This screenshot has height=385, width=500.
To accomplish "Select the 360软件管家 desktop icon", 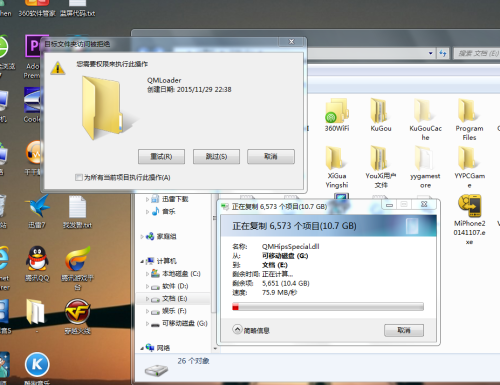I will [x=37, y=8].
